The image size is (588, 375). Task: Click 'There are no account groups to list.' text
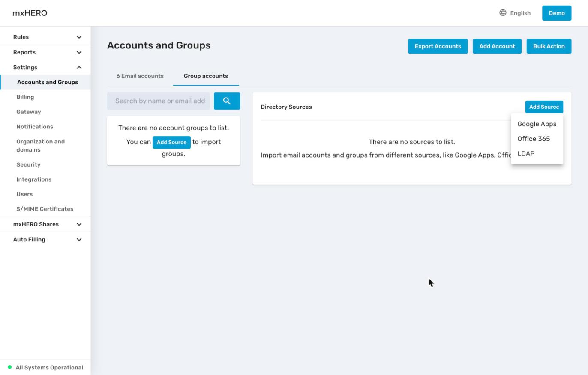pos(174,128)
